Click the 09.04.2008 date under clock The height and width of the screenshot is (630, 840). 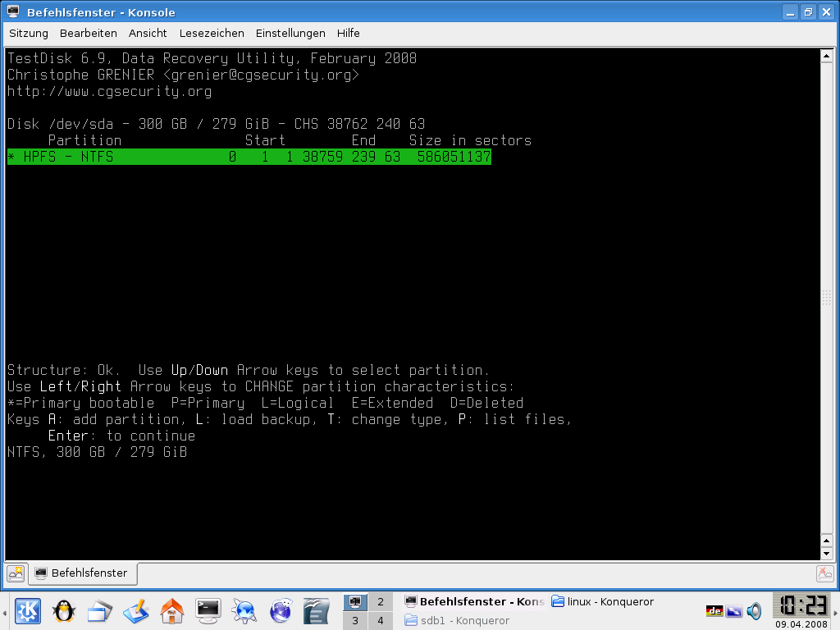[801, 624]
